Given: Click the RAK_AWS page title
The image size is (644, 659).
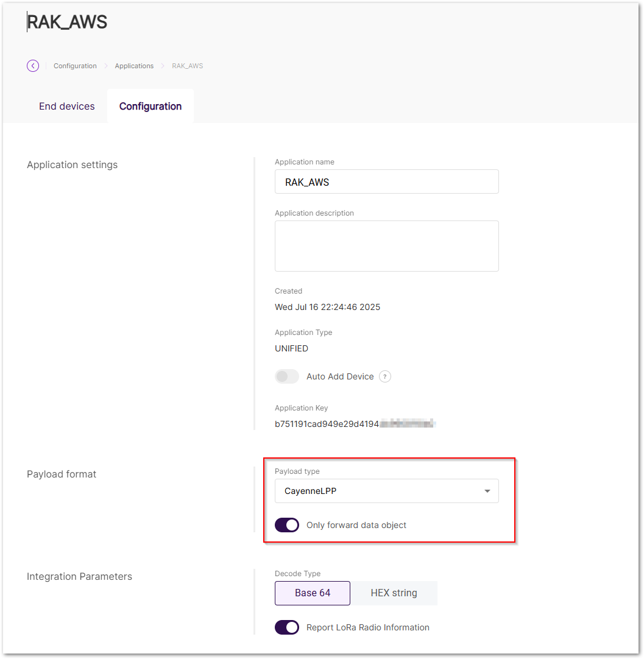Looking at the screenshot, I should point(67,21).
